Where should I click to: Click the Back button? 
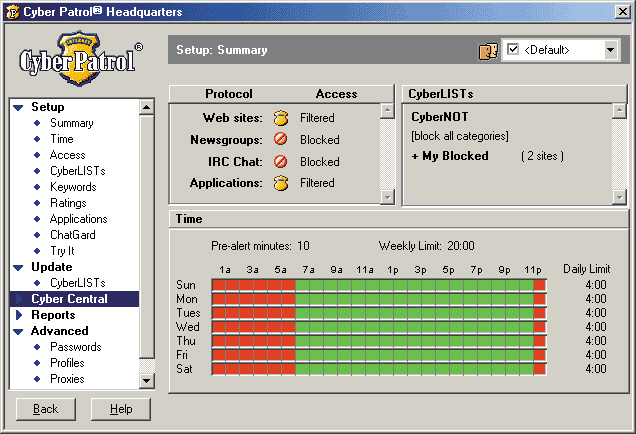pos(46,409)
